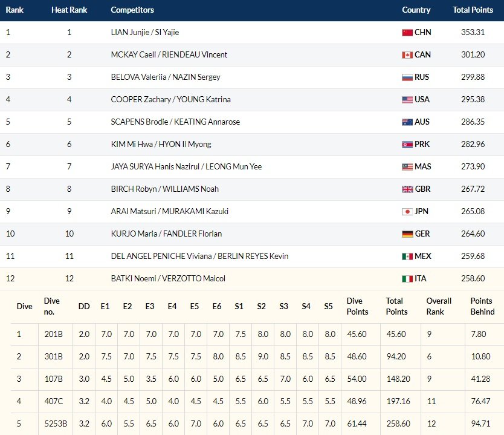Screen dimensions: 504x435
Task: Expand the ARAI Matsuri / MURAKAMI Kazuki row
Action: tap(252, 211)
